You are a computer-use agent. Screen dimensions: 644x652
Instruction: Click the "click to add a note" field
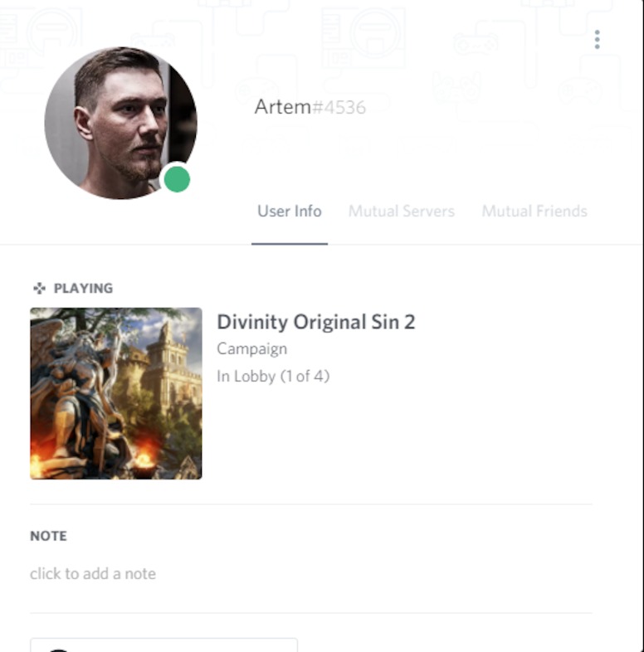(x=93, y=574)
